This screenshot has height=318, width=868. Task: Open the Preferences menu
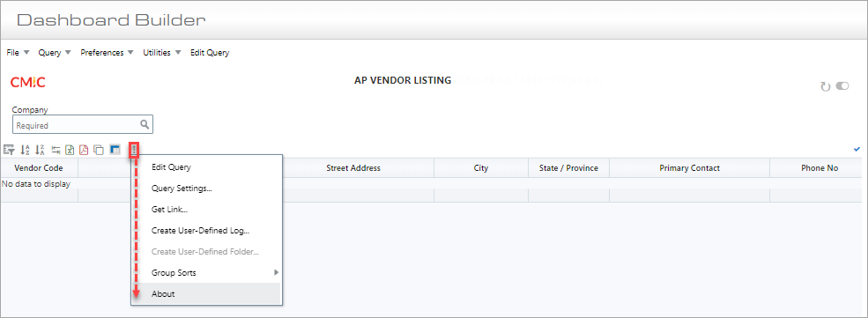(x=107, y=53)
